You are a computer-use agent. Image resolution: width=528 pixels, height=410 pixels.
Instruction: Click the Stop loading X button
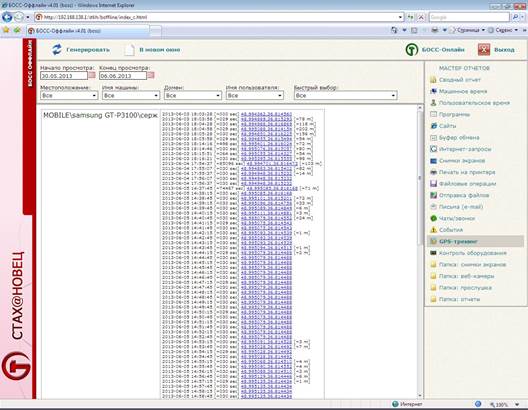coord(421,17)
